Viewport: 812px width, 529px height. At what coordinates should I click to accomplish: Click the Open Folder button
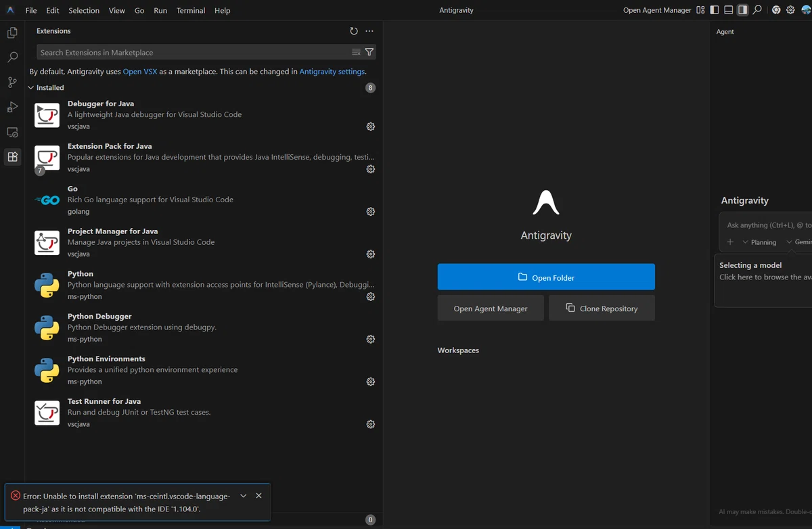pyautogui.click(x=546, y=277)
